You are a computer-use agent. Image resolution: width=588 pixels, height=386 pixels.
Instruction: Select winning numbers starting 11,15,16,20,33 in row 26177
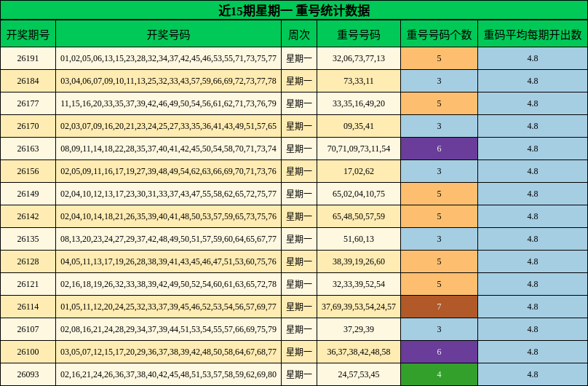168,103
